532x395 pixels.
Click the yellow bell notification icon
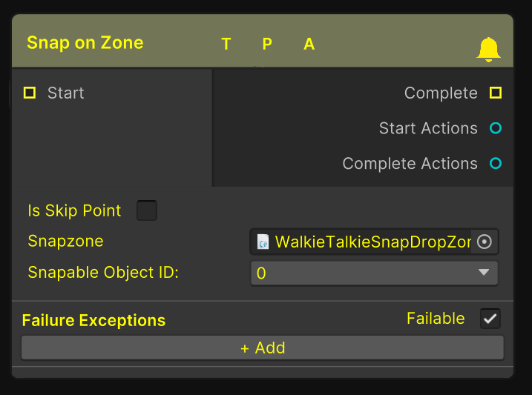488,49
